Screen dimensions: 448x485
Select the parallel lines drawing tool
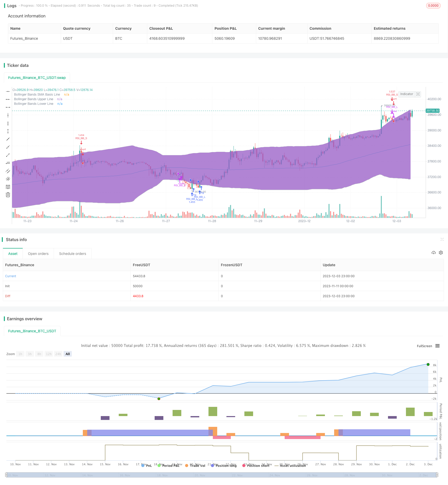[8, 171]
